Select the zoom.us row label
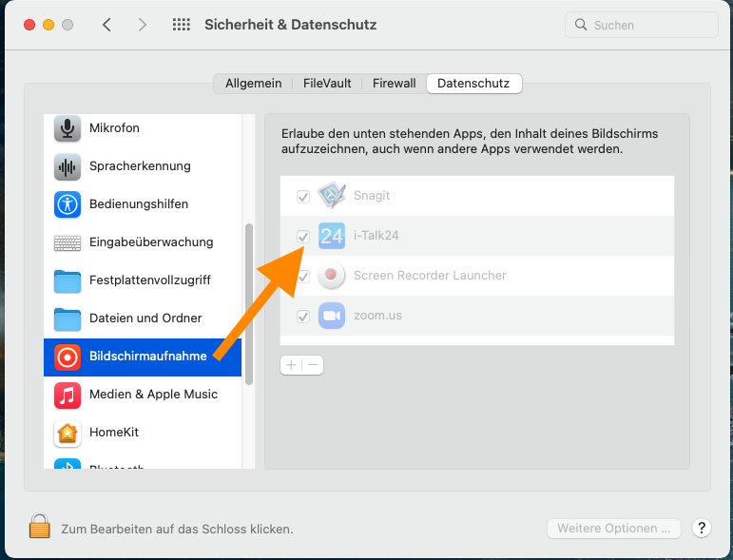The height and width of the screenshot is (560, 733). coord(377,316)
